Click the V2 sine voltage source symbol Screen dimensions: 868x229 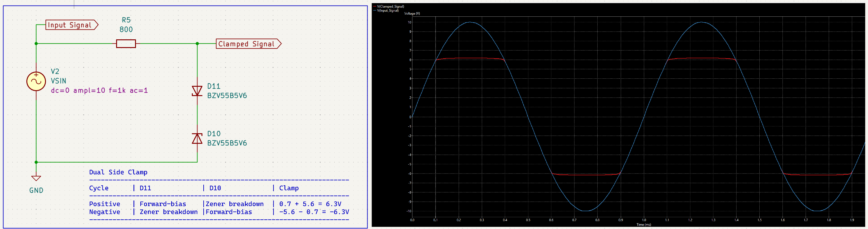36,81
